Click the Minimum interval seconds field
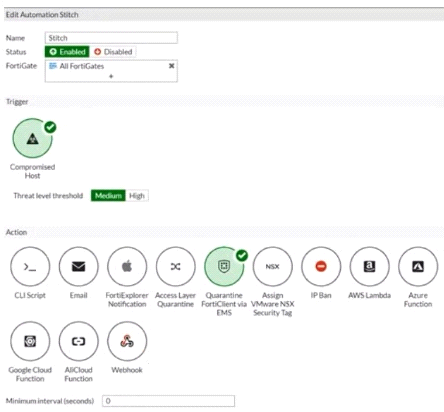This screenshot has width=444, height=412. pyautogui.click(x=168, y=401)
